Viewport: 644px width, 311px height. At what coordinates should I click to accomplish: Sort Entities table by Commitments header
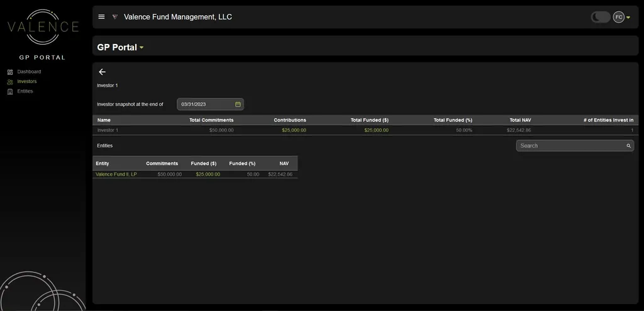pyautogui.click(x=162, y=164)
